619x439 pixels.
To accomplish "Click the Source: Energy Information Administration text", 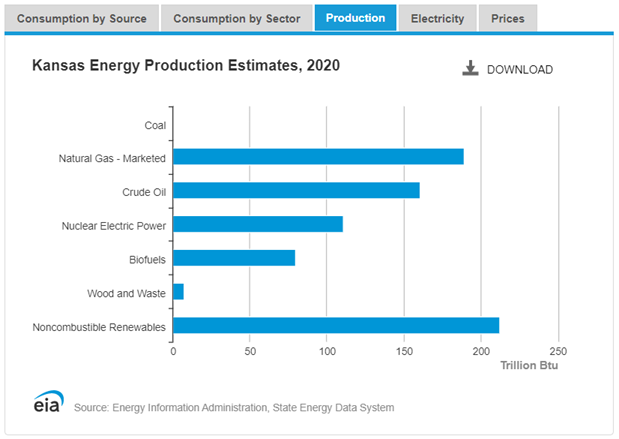I will (x=234, y=407).
